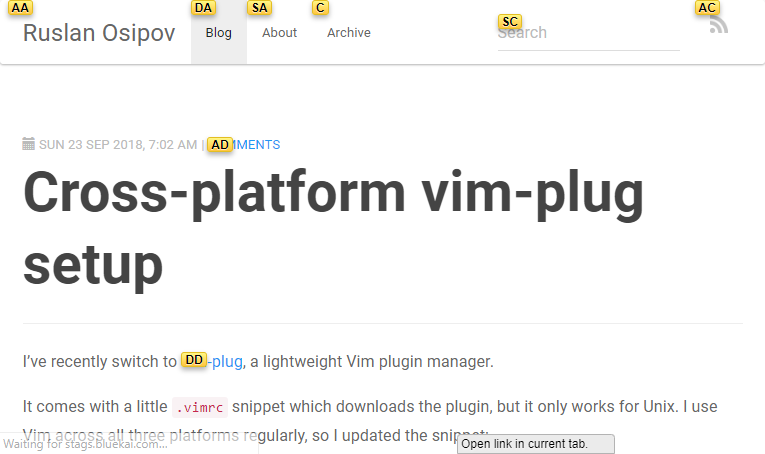Open the About page
Viewport: 765px width, 454px height.
tap(279, 33)
